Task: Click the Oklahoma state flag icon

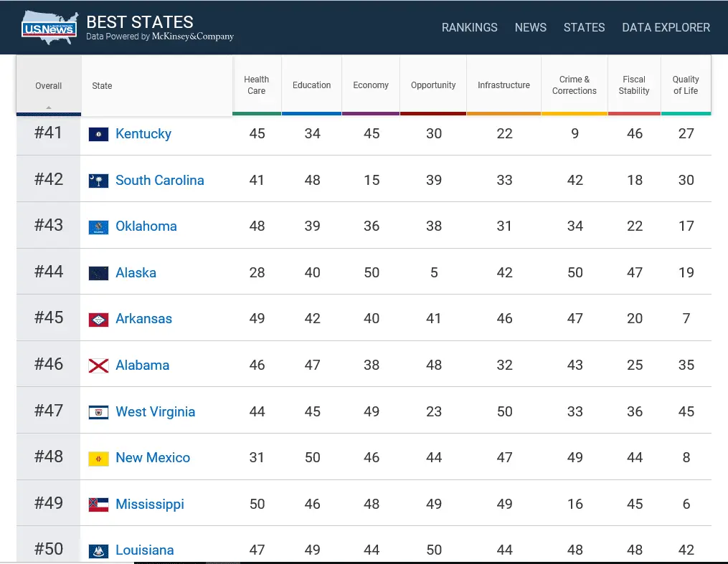Action: 98,226
